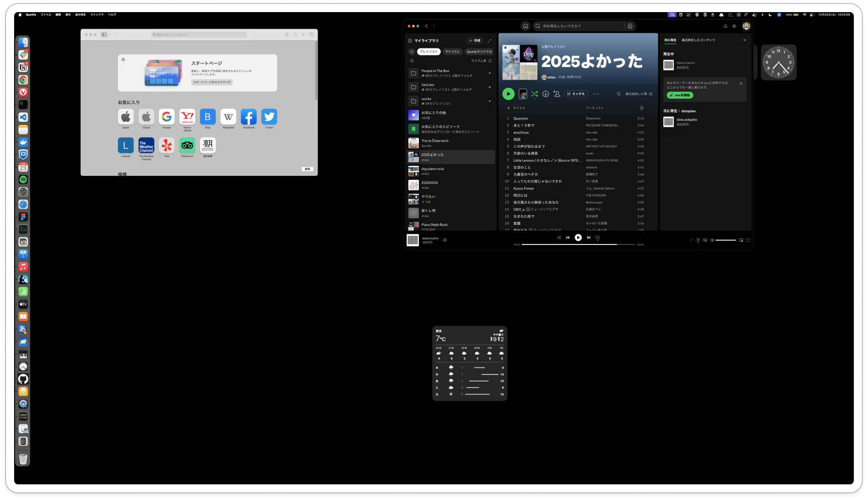Toggle the queue panel button in player bar
The width and height of the screenshot is (868, 501).
(698, 240)
